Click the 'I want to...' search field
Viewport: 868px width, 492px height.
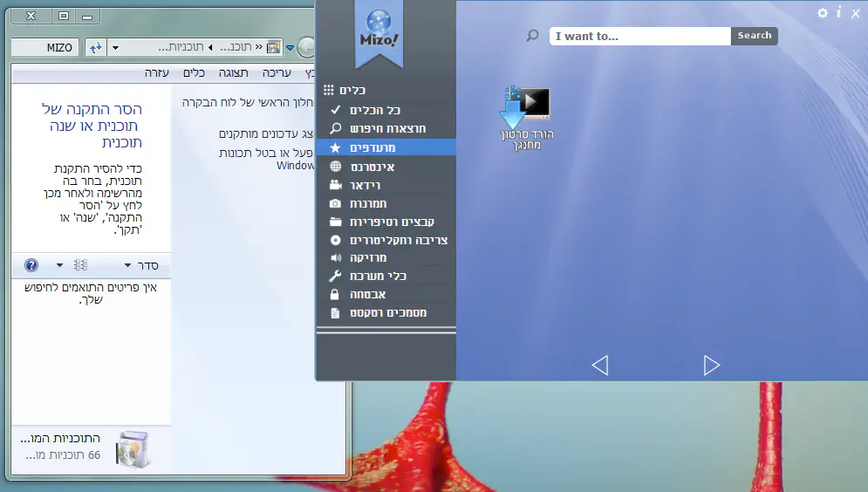pos(639,36)
